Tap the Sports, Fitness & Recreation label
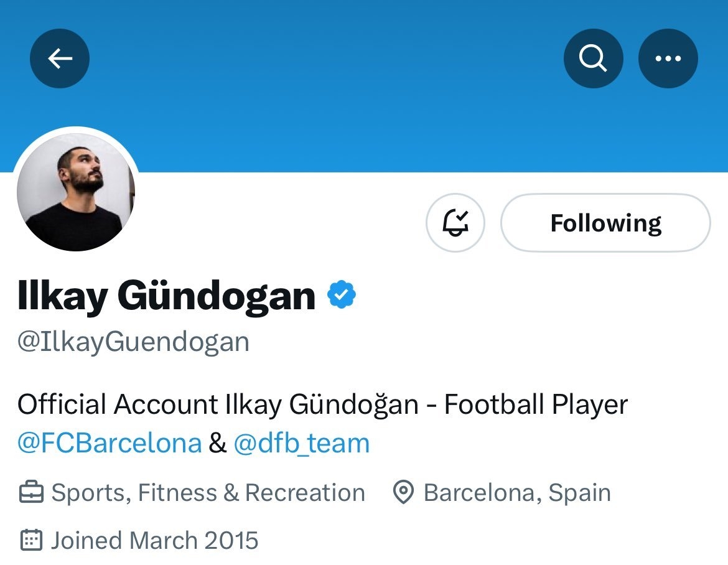The height and width of the screenshot is (565, 728). tap(208, 493)
